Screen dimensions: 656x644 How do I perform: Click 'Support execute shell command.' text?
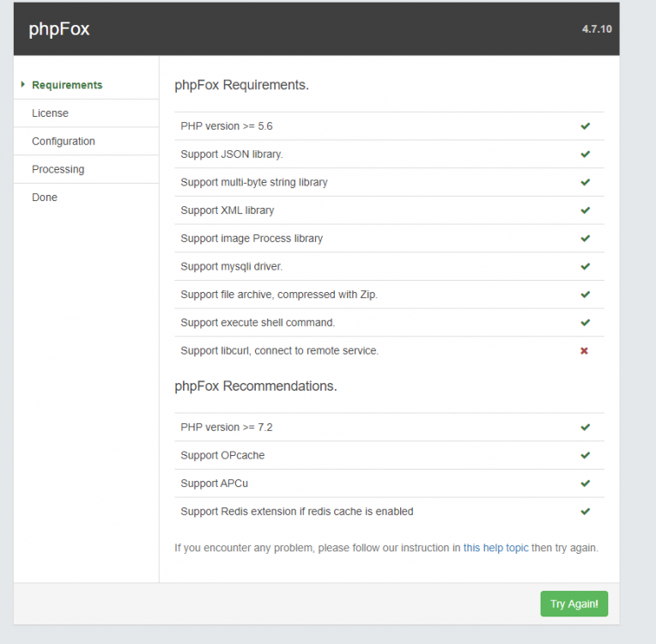click(258, 322)
